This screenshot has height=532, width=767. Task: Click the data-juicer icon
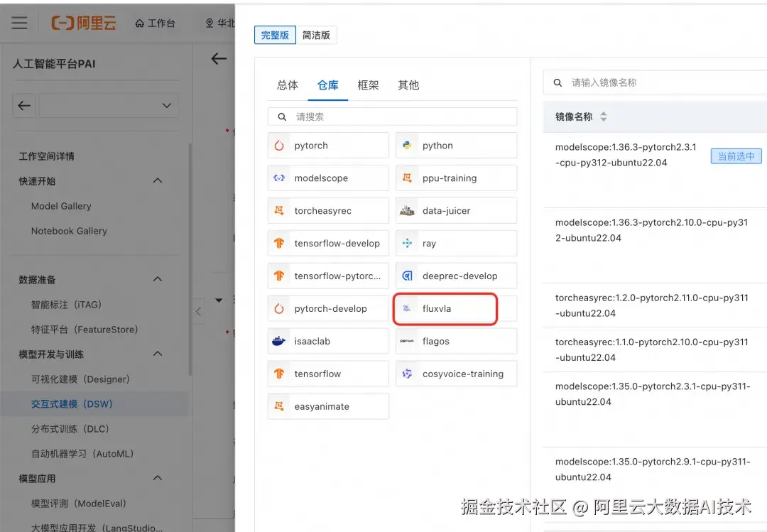[407, 210]
